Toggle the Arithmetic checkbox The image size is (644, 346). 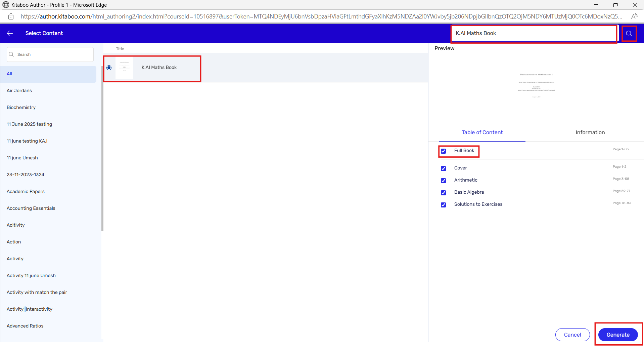coord(443,181)
